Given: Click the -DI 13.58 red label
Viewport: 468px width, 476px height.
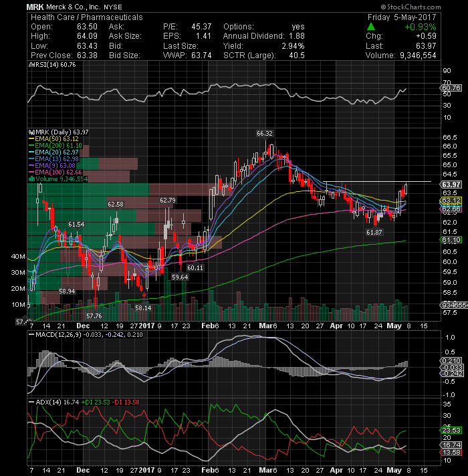Looking at the screenshot, I should coord(126,402).
